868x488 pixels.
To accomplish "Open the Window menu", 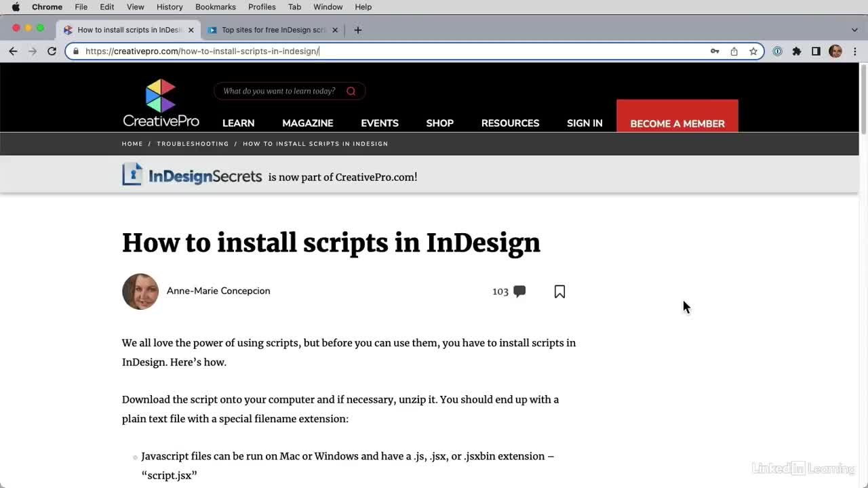I will click(x=328, y=7).
